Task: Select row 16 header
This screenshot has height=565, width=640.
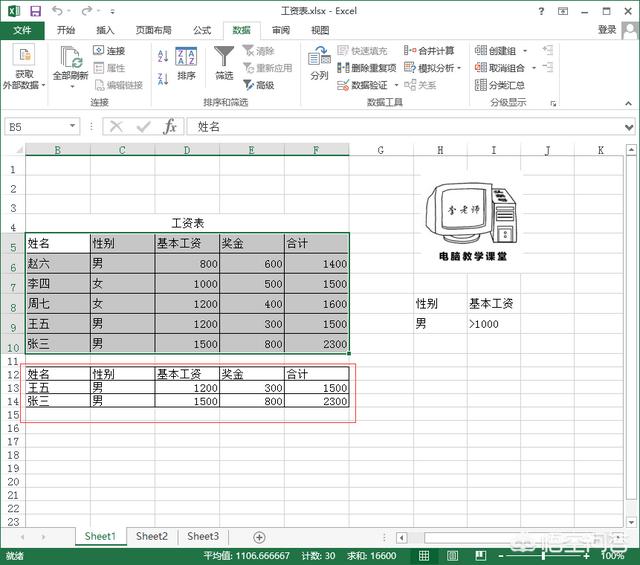Action: click(x=13, y=428)
